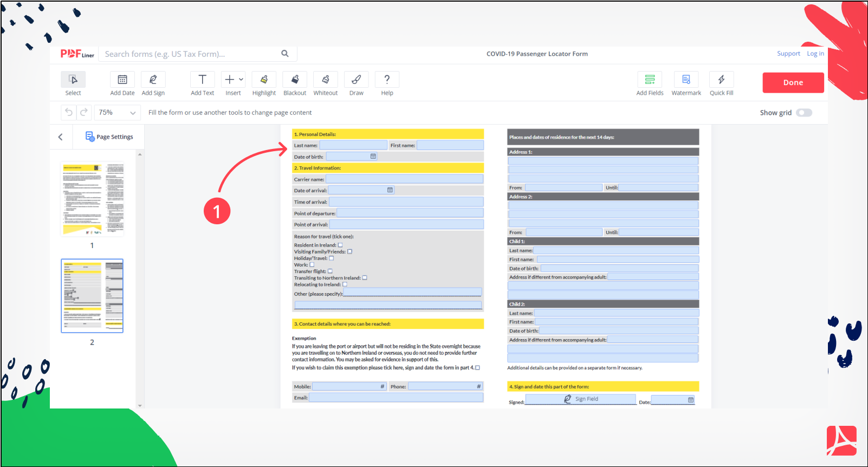Open the Support link
This screenshot has height=467, width=868.
(788, 54)
